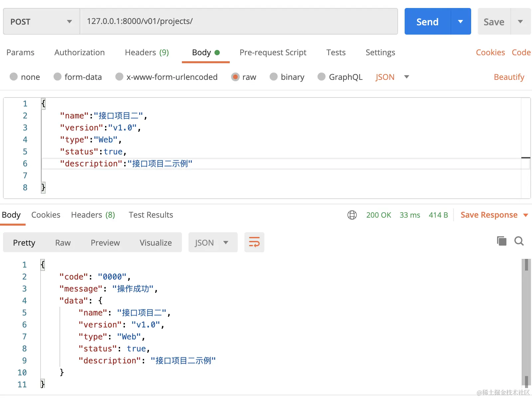Click the Send request button
Screen dimensions: 532x398
[x=427, y=22]
